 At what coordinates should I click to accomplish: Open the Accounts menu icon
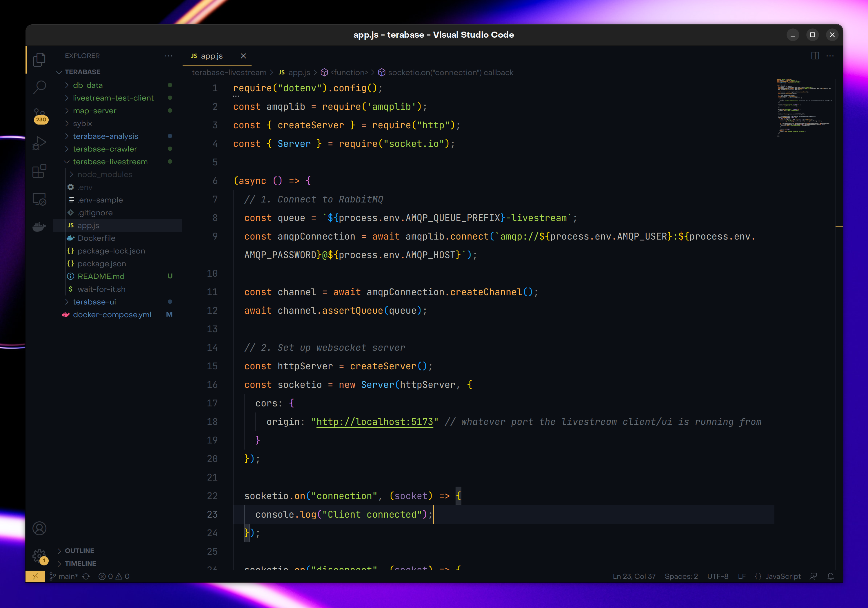(39, 528)
